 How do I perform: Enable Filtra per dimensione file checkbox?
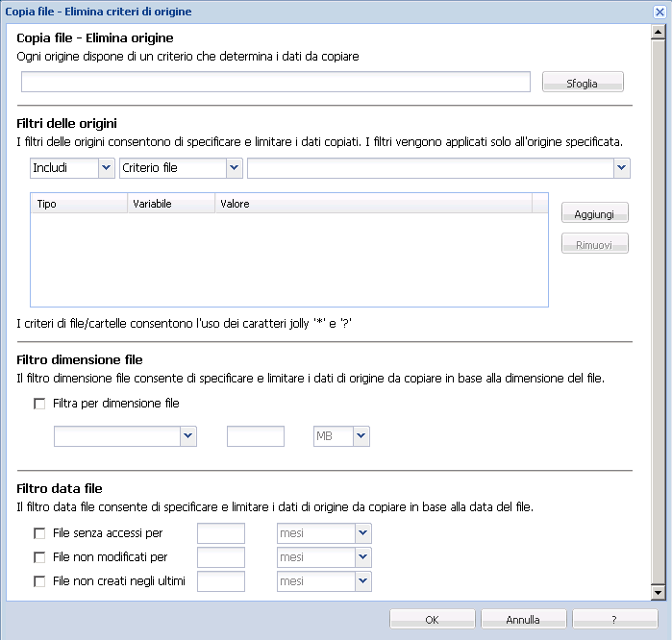[39, 404]
